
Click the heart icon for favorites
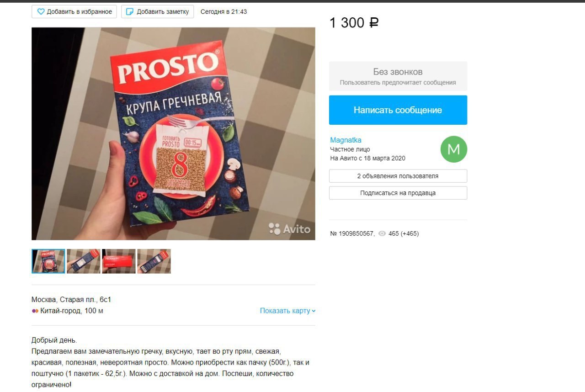coord(41,11)
